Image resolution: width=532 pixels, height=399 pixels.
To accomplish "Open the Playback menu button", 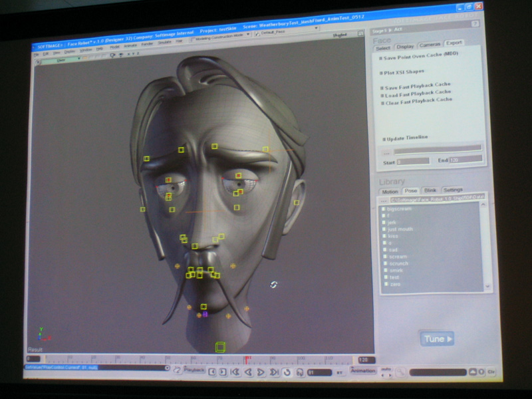I will (194, 370).
